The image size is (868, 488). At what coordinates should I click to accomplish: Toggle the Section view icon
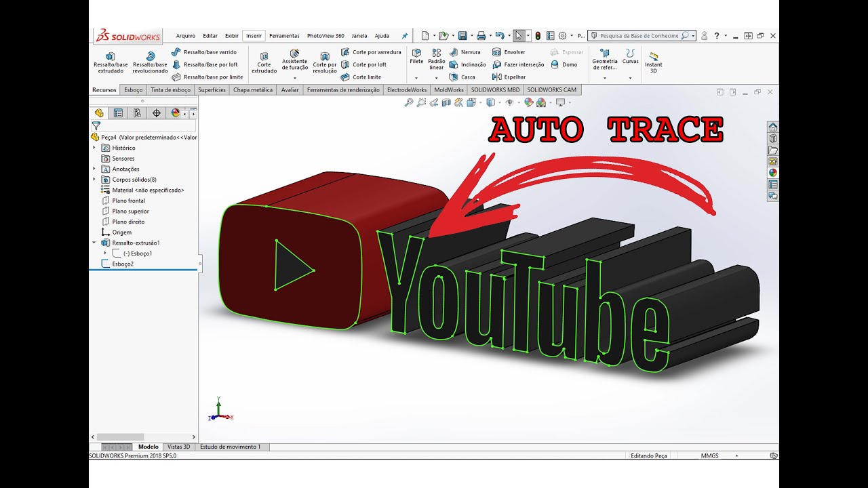[x=446, y=102]
